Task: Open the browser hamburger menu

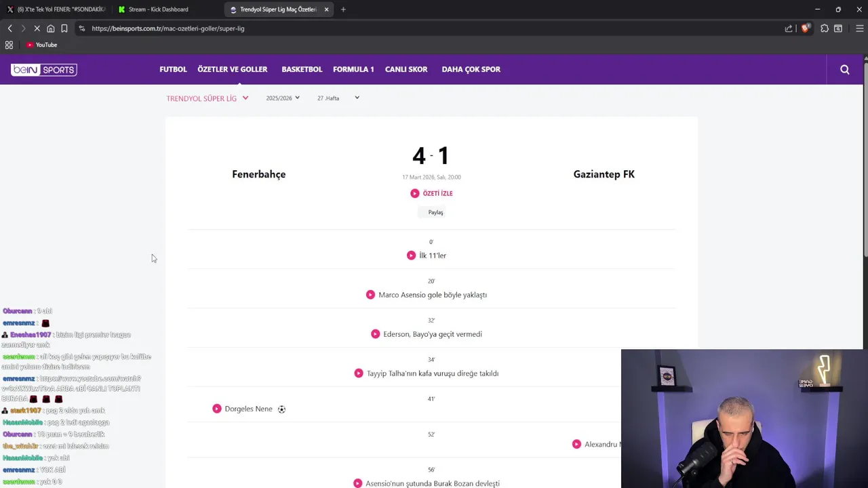Action: (860, 28)
